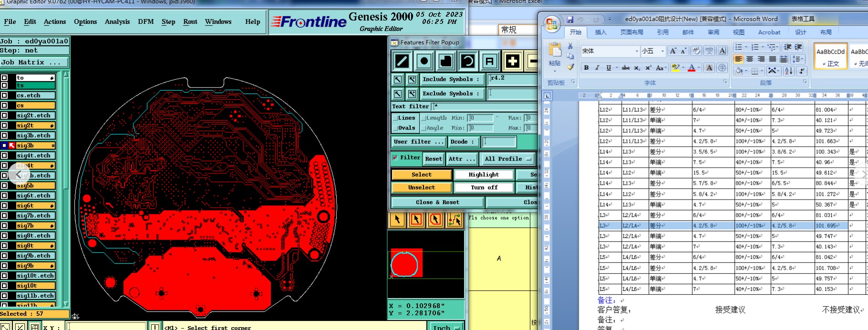Click arrow pick icon beside Include Symbols

[398, 79]
